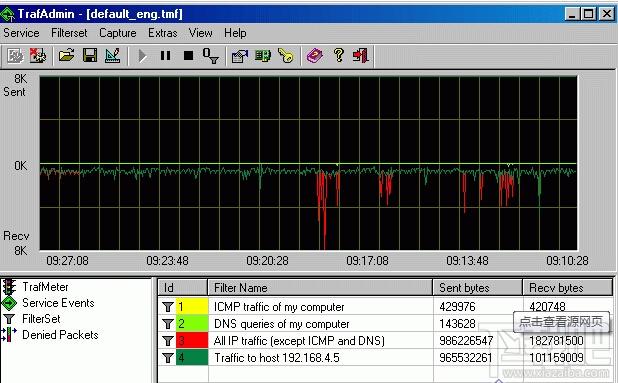Click the red exit door icon
618x383 pixels.
coord(361,56)
